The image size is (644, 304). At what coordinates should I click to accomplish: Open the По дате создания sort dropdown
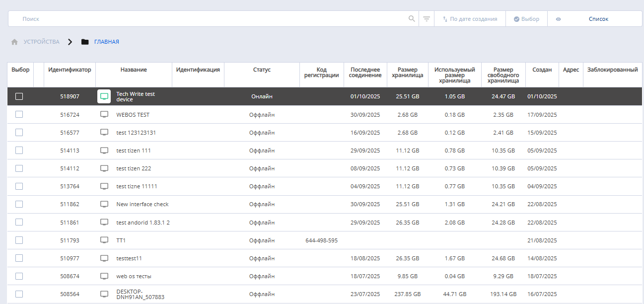(x=470, y=19)
